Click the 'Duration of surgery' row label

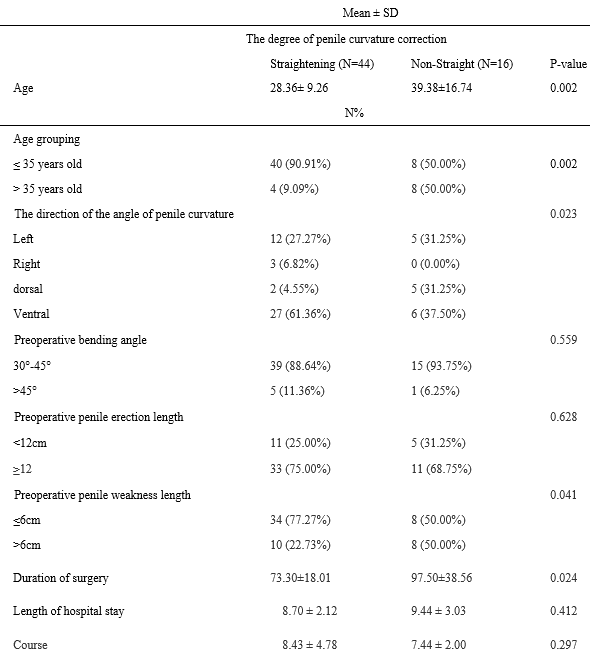click(61, 578)
